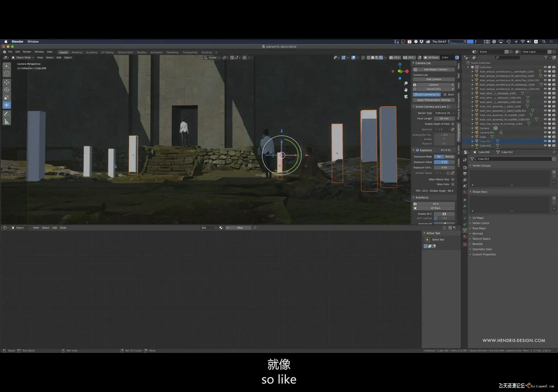Screen dimensions: 558x392
Task: Select the Measure tool
Action: [x=7, y=122]
